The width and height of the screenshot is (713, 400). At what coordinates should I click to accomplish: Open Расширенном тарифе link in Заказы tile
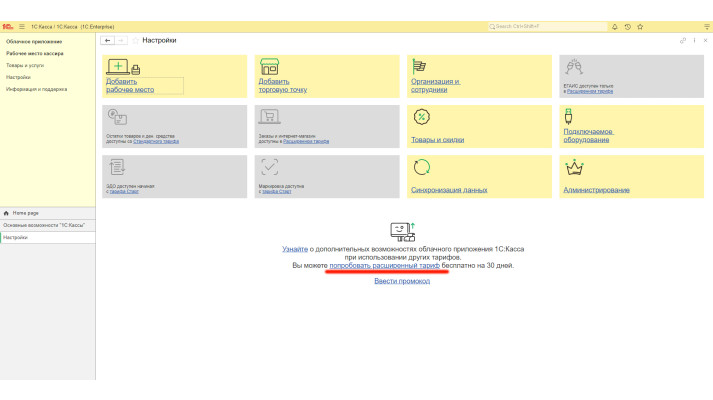pyautogui.click(x=306, y=141)
